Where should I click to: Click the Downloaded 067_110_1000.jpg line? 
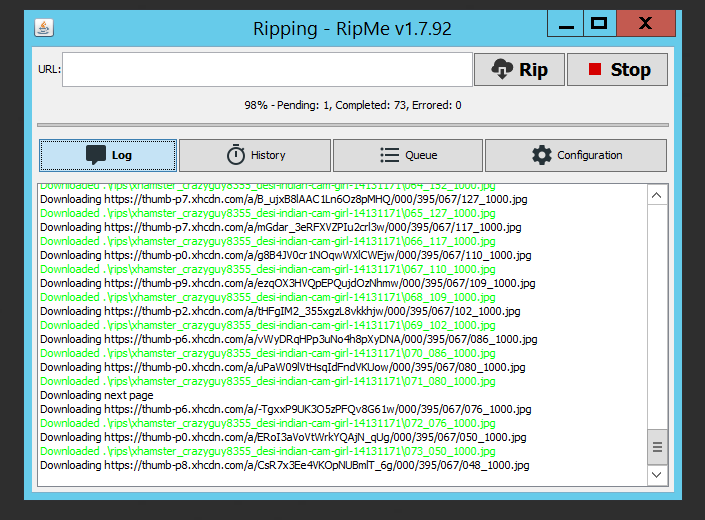268,269
